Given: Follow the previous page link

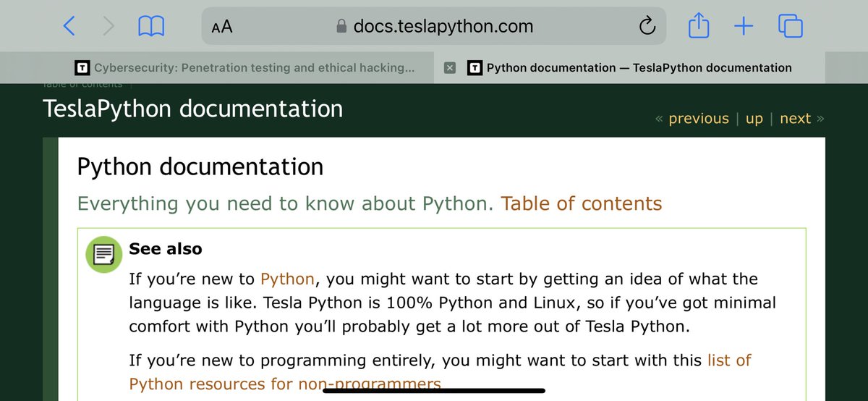Looking at the screenshot, I should click(698, 119).
